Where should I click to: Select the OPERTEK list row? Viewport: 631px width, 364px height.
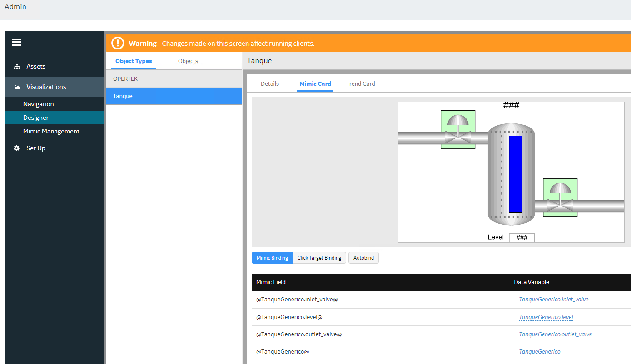(x=174, y=79)
